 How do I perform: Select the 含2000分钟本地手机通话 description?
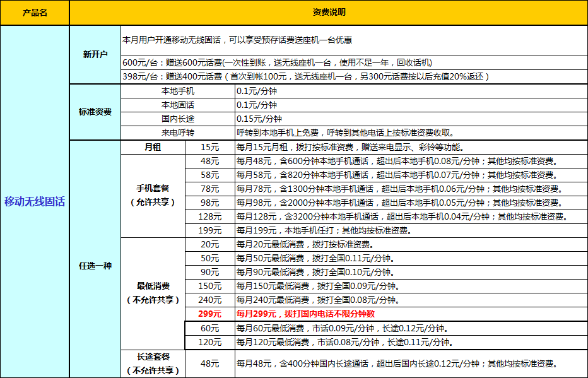click(x=411, y=203)
